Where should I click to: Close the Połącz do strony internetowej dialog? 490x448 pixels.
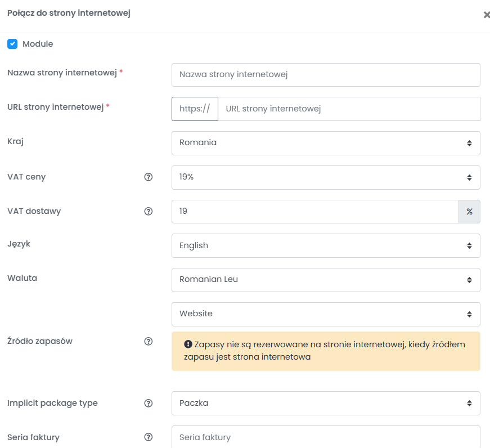(487, 15)
